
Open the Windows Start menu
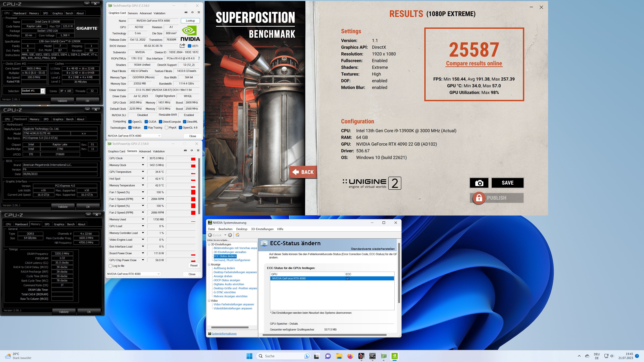pos(249,356)
